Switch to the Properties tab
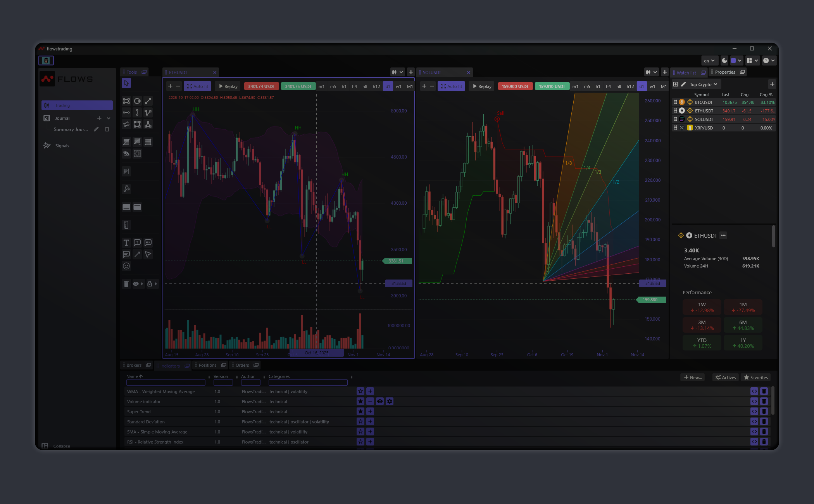814x504 pixels. [x=725, y=72]
